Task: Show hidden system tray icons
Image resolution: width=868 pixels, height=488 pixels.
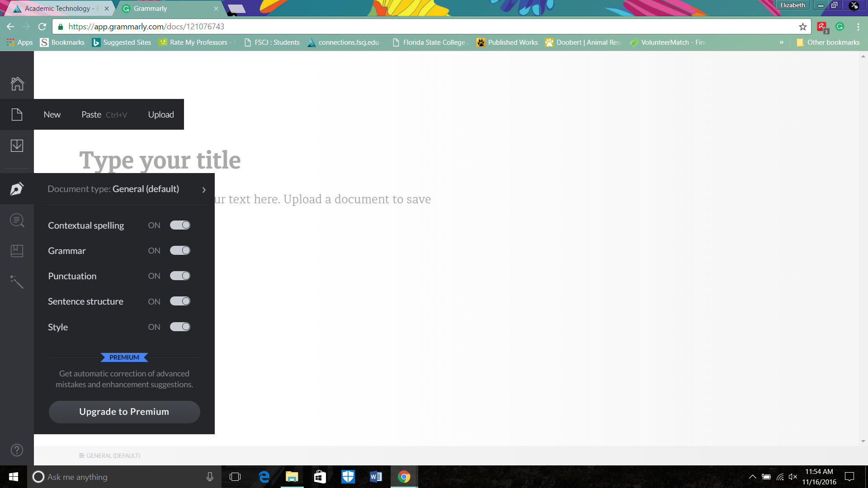Action: point(752,477)
